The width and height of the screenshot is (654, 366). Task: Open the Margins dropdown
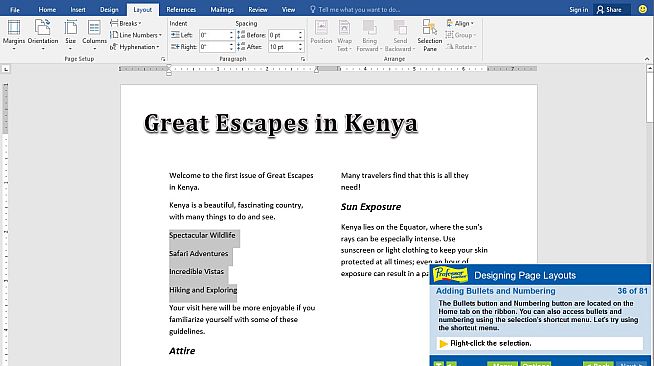[14, 35]
